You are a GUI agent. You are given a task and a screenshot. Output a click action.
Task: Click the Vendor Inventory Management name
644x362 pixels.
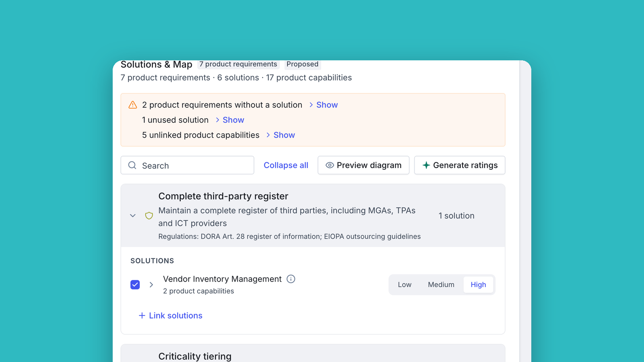(222, 279)
